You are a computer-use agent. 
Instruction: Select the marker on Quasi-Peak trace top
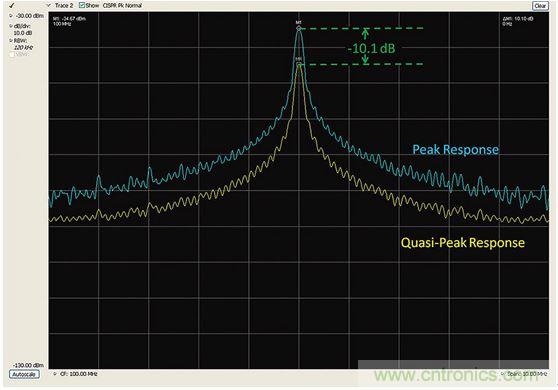[299, 64]
